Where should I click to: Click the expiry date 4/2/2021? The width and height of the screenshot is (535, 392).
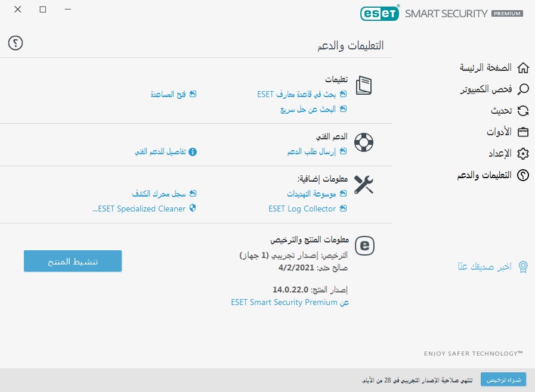pos(296,268)
